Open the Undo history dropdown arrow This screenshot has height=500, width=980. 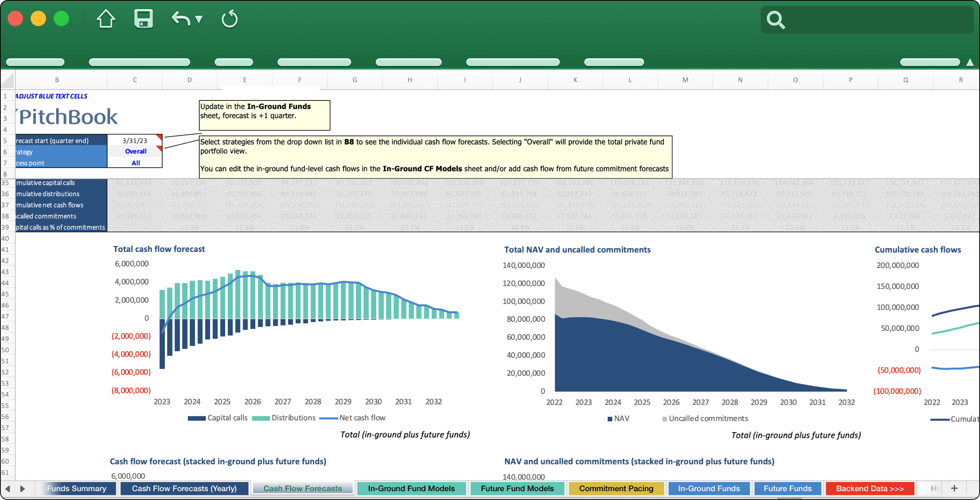point(199,20)
